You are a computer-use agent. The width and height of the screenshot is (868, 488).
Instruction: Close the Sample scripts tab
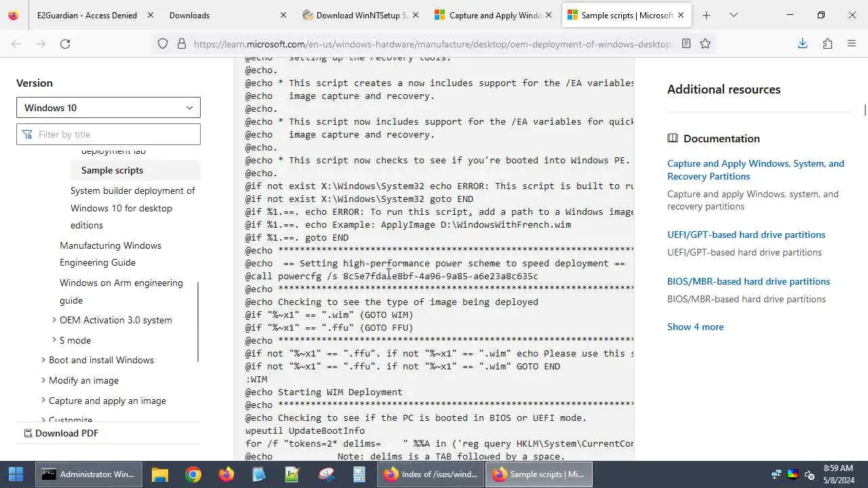681,15
